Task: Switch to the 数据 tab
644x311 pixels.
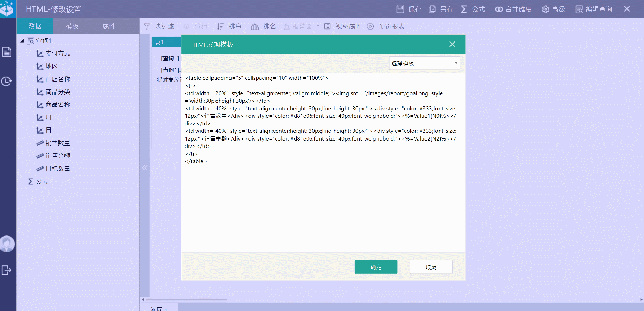Action: pyautogui.click(x=35, y=26)
